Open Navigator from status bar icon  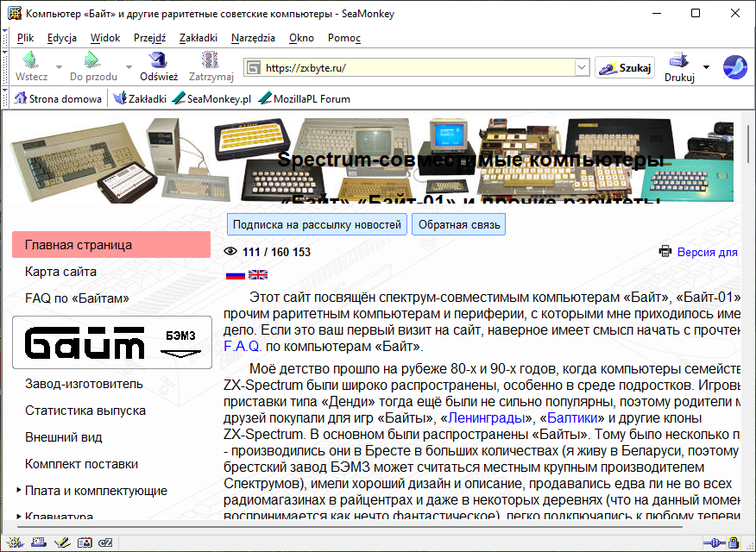point(15,543)
